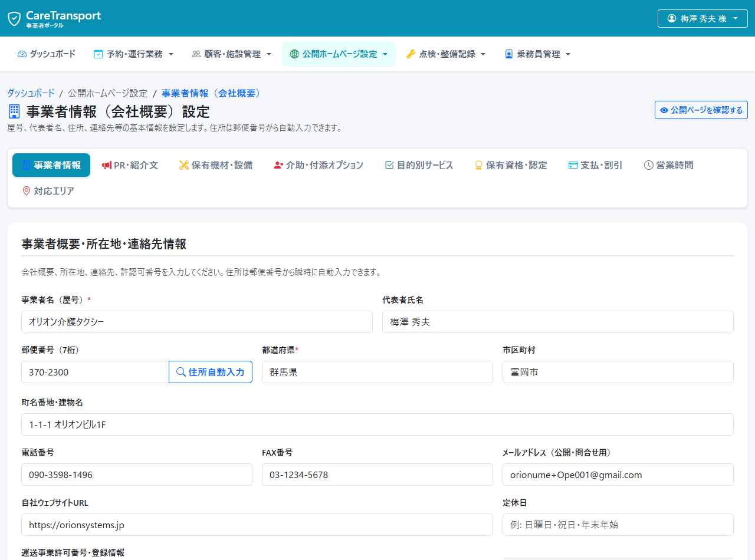
Task: Click the 市区町村 field showing 富岡市
Action: (618, 372)
